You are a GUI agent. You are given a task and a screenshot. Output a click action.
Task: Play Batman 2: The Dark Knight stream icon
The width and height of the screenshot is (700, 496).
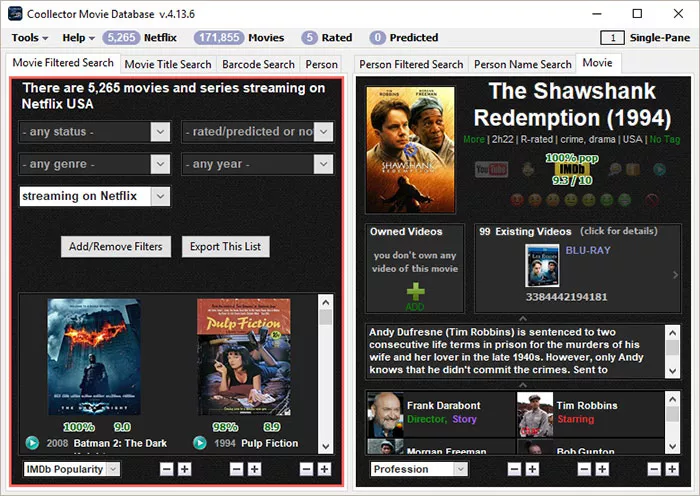pos(32,443)
